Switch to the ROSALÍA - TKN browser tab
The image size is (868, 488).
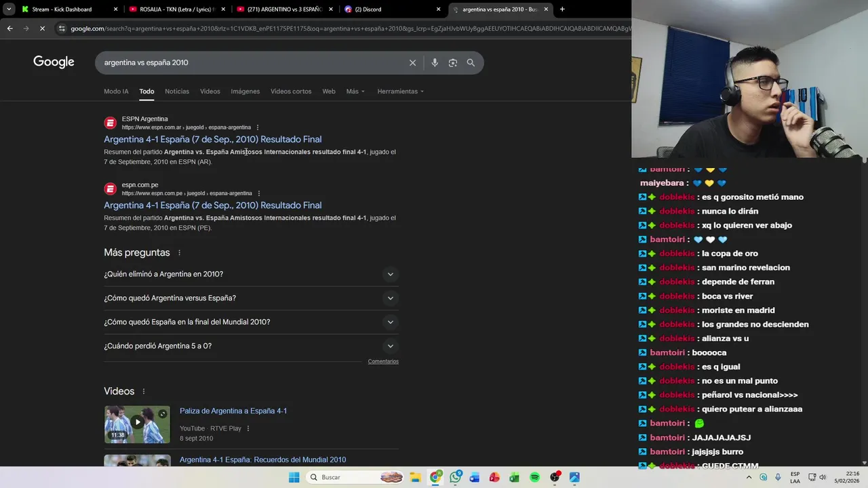(x=176, y=9)
